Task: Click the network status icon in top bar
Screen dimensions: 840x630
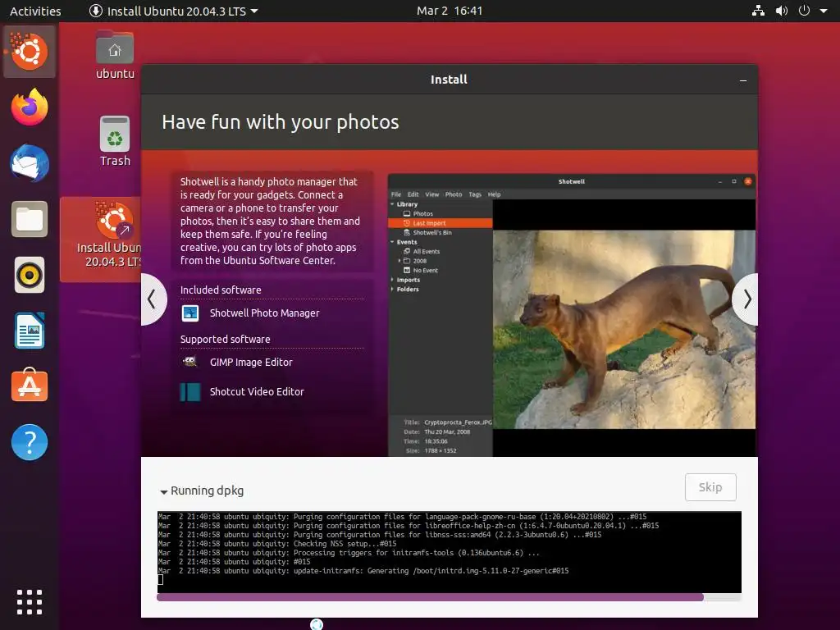Action: tap(758, 11)
